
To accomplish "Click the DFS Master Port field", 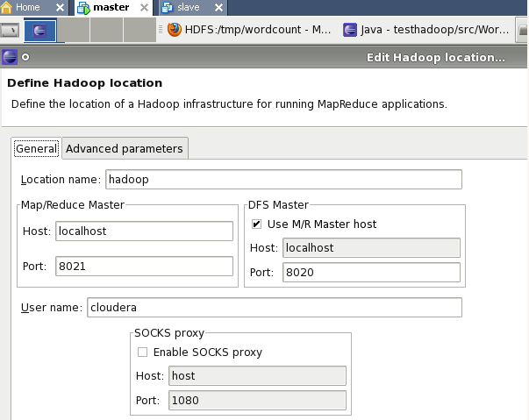I will coord(372,273).
